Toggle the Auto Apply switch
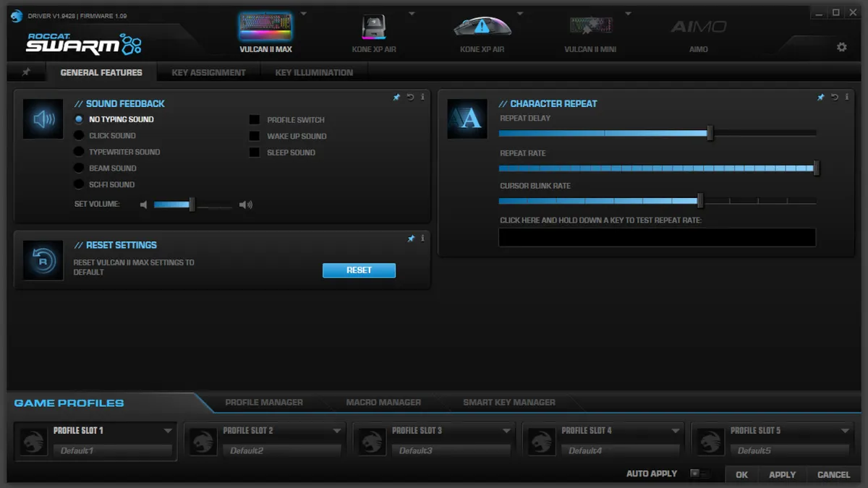The width and height of the screenshot is (868, 488). tap(699, 473)
